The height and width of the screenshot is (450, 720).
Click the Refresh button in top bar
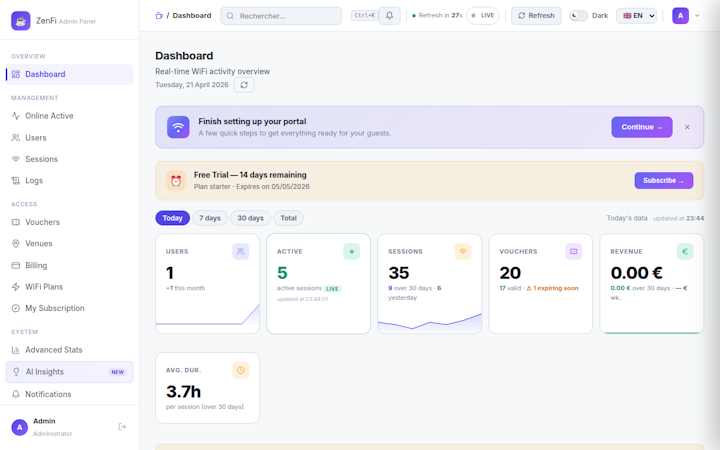(x=536, y=16)
